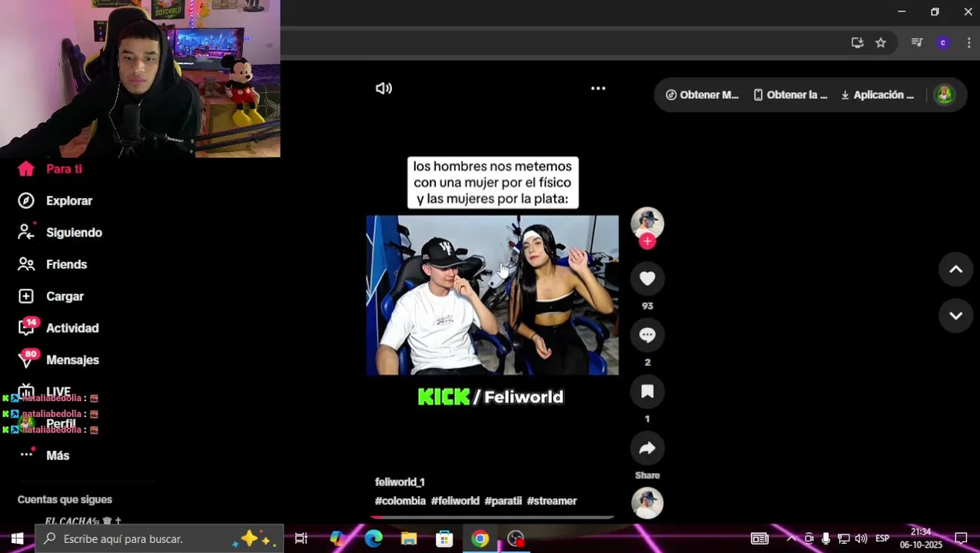Open the profile avatar in the top bar
This screenshot has height=553, width=980.
944,95
